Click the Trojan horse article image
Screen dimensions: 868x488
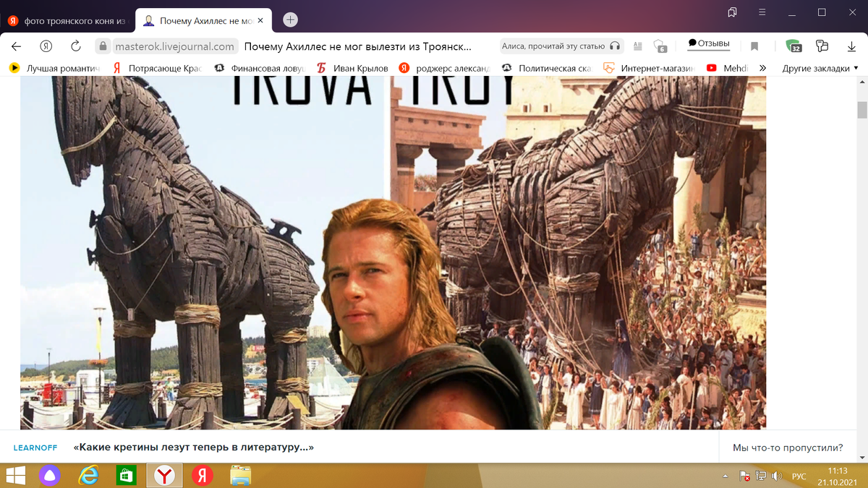point(393,252)
